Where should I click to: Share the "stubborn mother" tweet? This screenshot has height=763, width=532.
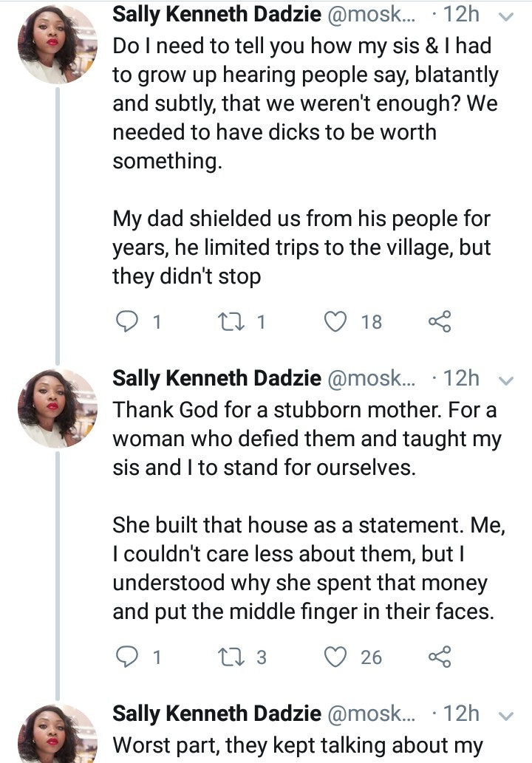click(x=439, y=656)
